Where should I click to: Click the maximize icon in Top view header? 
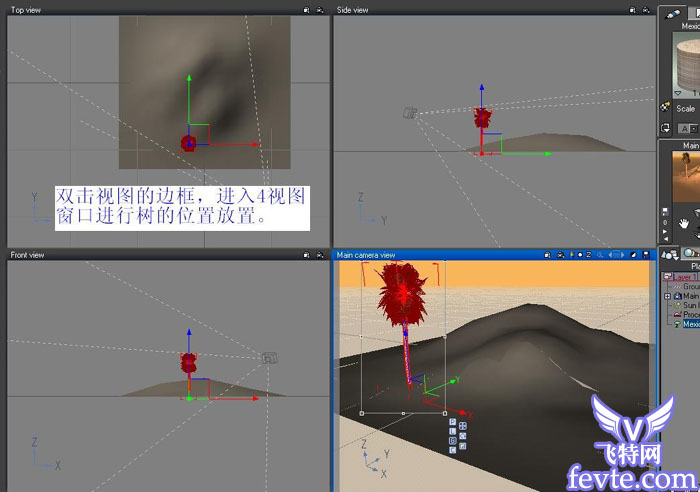[306, 10]
